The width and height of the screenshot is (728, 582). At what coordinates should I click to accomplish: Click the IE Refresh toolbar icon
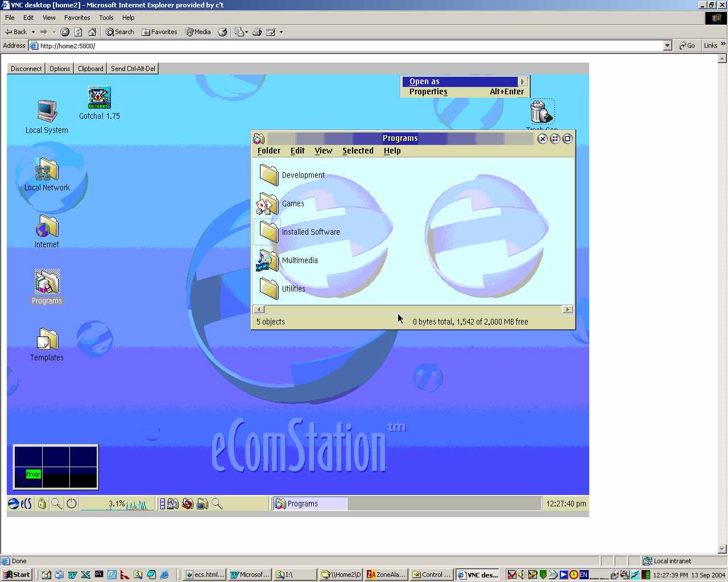(78, 32)
